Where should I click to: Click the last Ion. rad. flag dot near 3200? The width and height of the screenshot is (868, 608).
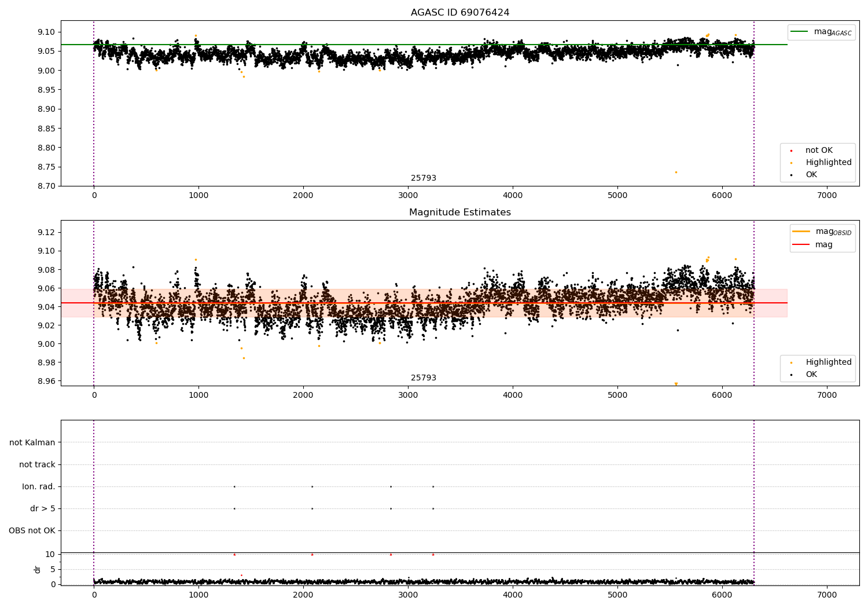433,486
